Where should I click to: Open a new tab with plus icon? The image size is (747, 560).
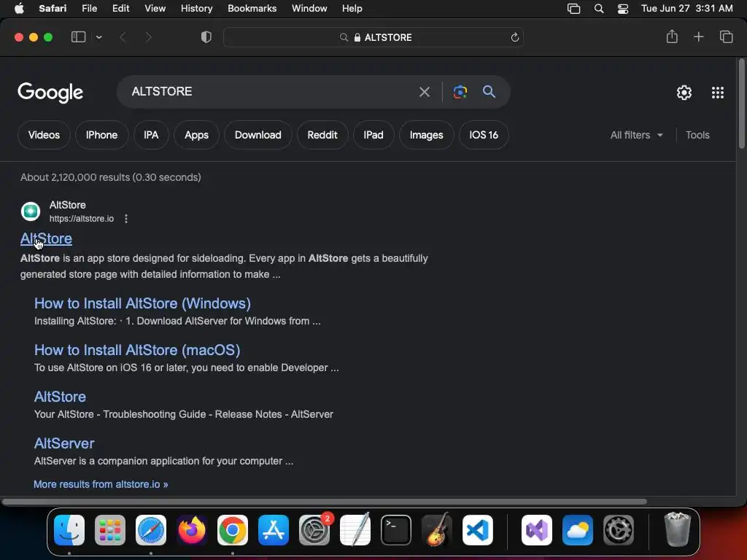point(698,36)
